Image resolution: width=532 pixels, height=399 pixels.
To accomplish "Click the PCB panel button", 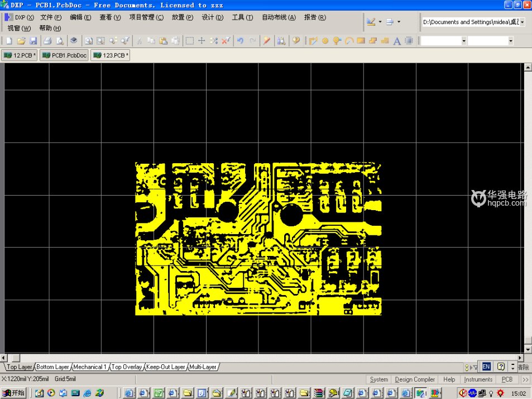I will pos(507,379).
